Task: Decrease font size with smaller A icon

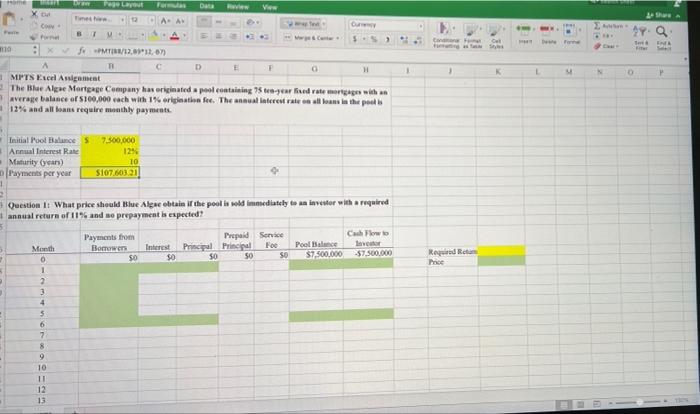Action: (x=179, y=21)
